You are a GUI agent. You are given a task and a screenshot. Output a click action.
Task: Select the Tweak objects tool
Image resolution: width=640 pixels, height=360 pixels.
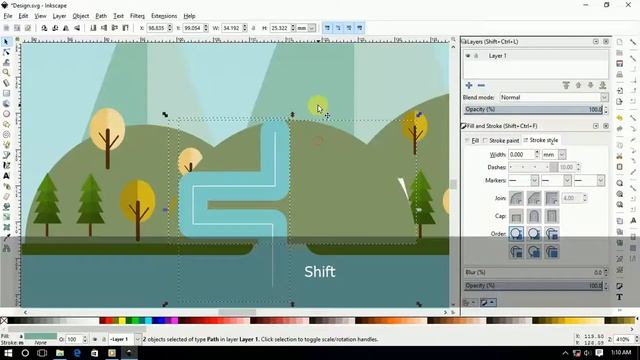coord(6,62)
